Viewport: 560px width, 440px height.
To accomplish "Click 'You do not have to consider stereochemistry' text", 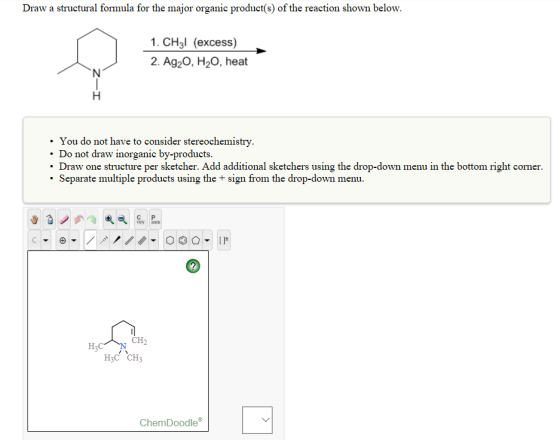I will coord(156,141).
